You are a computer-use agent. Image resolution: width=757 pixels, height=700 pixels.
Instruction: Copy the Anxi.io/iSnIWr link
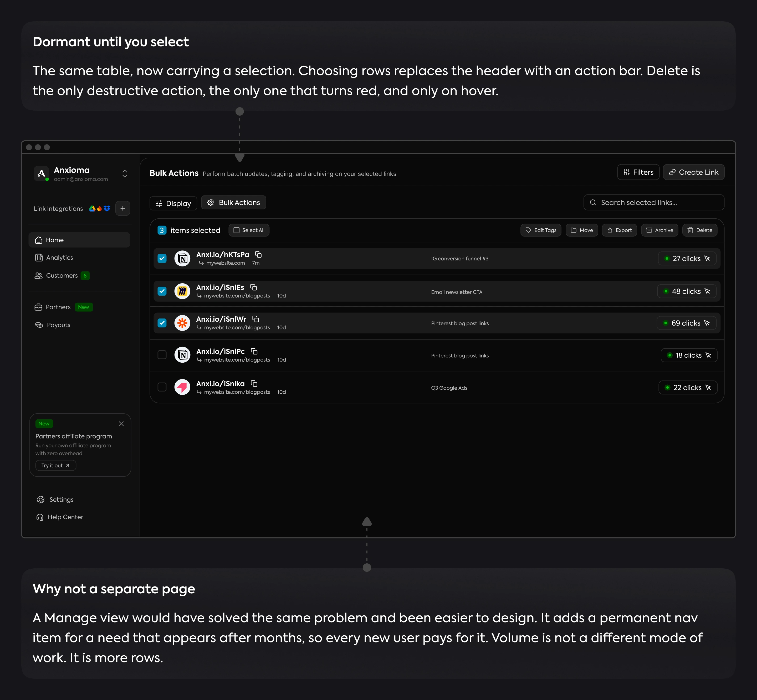point(256,319)
